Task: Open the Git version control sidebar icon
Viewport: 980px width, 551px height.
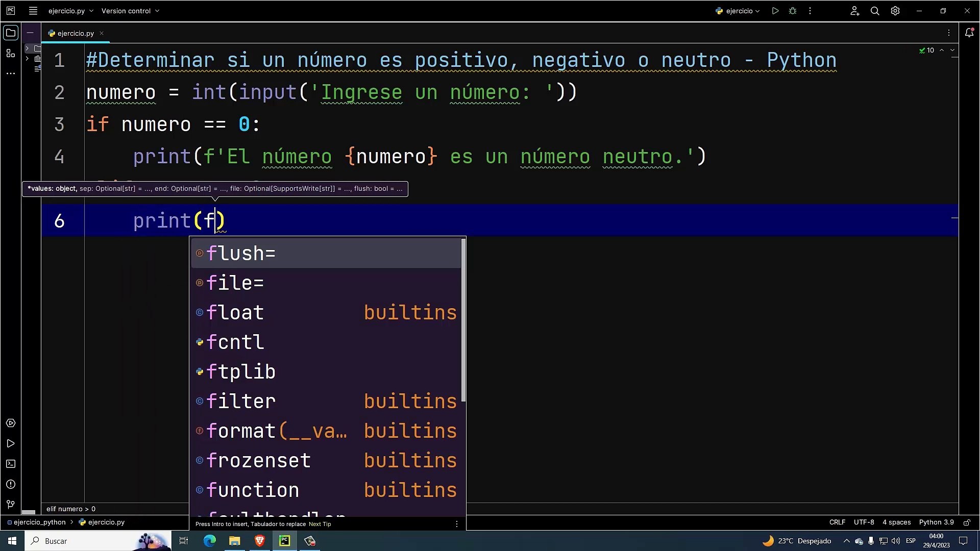Action: click(x=10, y=505)
